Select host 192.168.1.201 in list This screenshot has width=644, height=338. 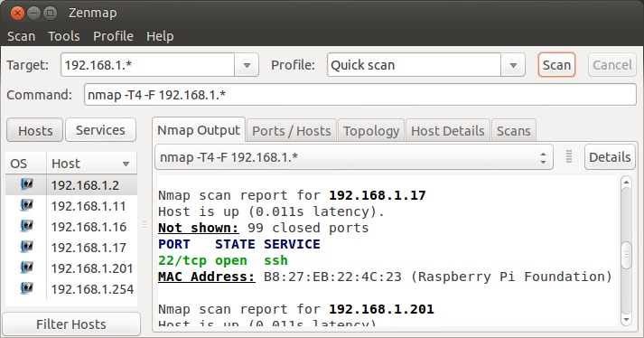[x=71, y=268]
